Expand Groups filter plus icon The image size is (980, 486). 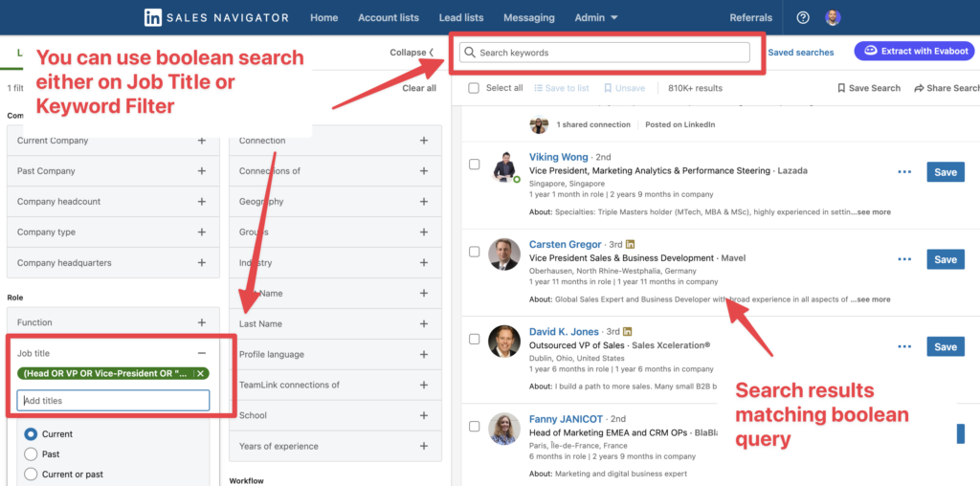(x=424, y=232)
